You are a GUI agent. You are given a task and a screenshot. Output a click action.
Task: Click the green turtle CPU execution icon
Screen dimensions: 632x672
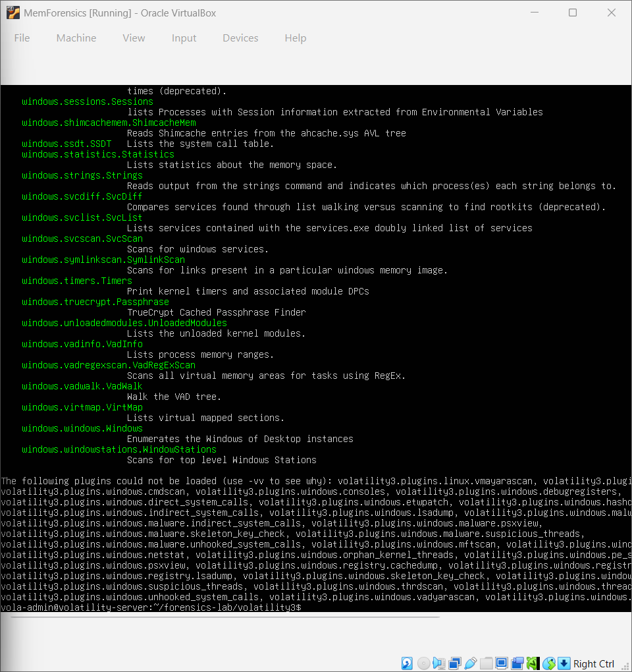(533, 663)
